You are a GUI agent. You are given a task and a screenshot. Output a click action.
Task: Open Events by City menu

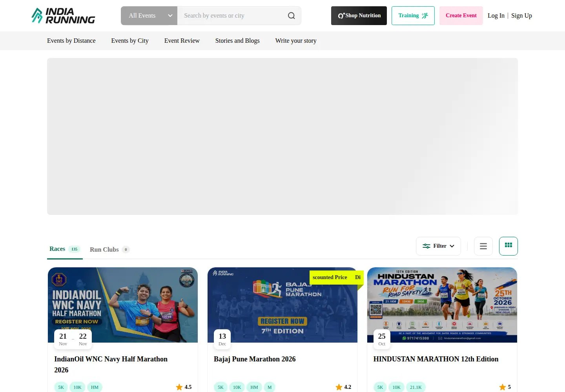(130, 41)
